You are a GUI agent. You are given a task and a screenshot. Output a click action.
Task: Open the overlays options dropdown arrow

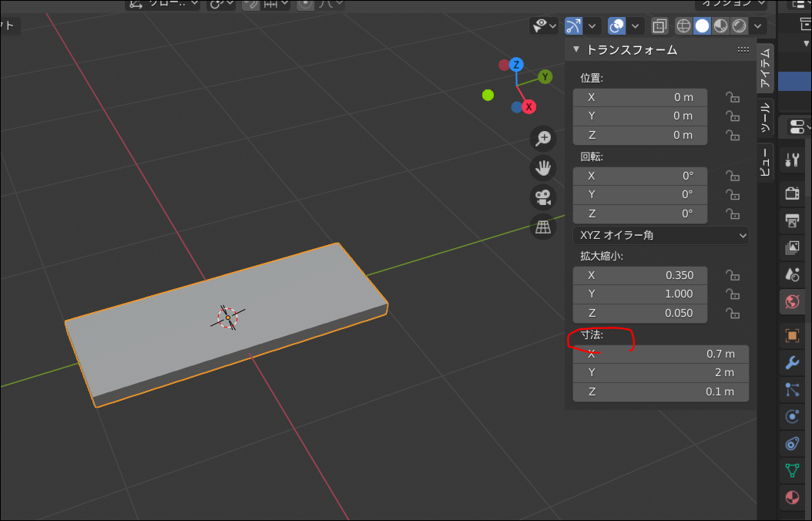[635, 26]
